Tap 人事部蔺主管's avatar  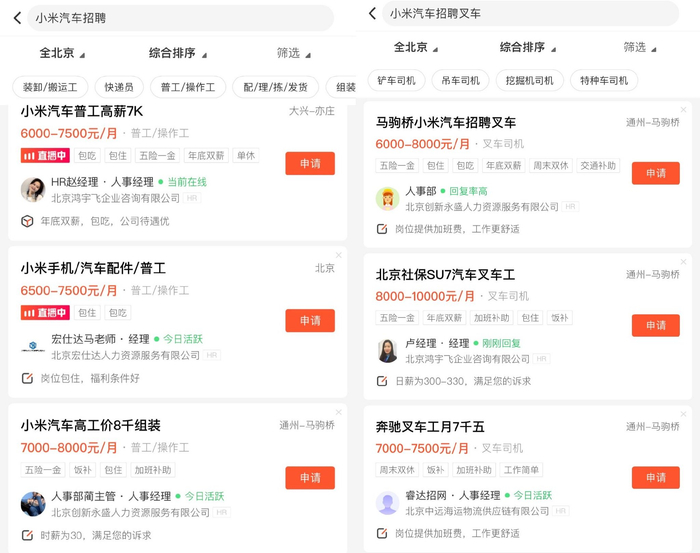[33, 503]
